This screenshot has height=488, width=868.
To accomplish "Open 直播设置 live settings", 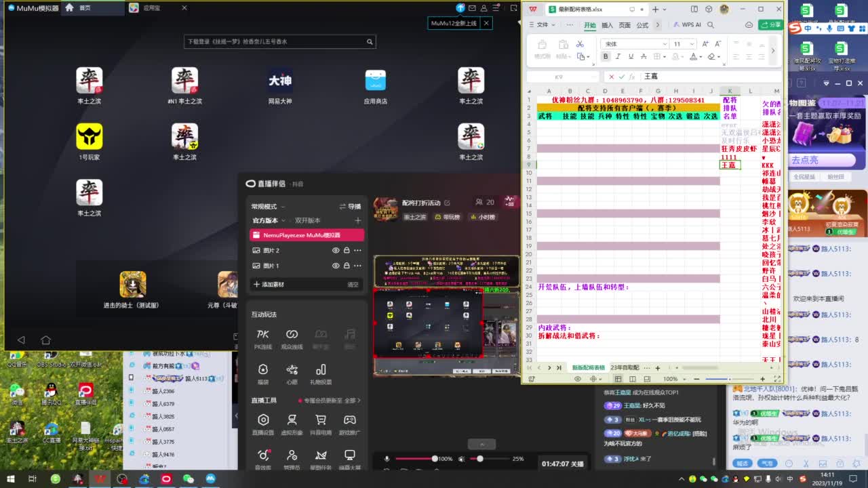I will [263, 424].
